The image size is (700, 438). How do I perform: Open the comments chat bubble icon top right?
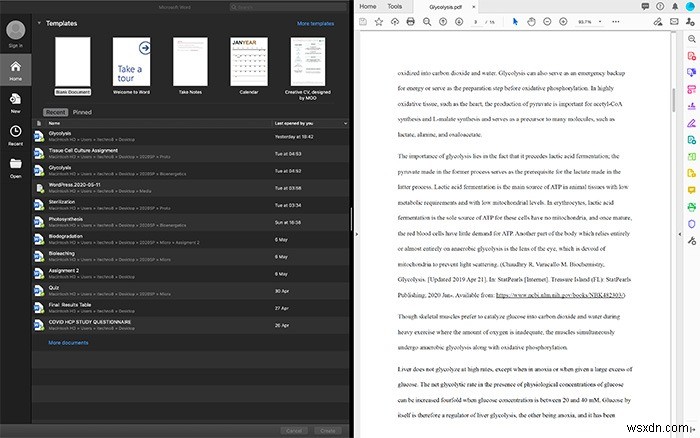point(645,6)
